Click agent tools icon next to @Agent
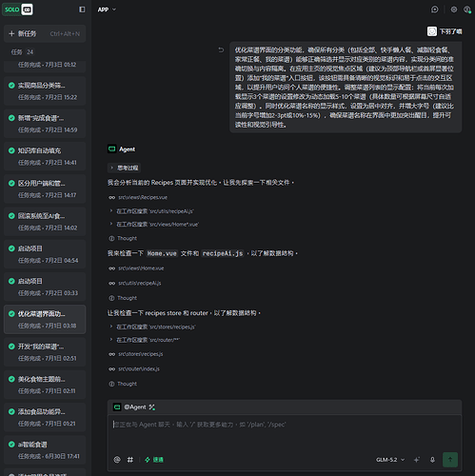475x476 pixels. (x=152, y=407)
